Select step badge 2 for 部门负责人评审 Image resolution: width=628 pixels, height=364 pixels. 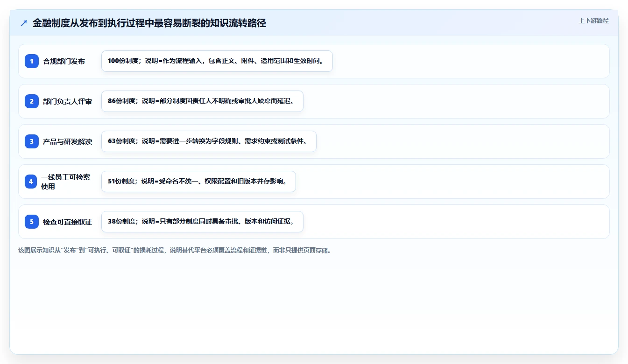pos(32,101)
